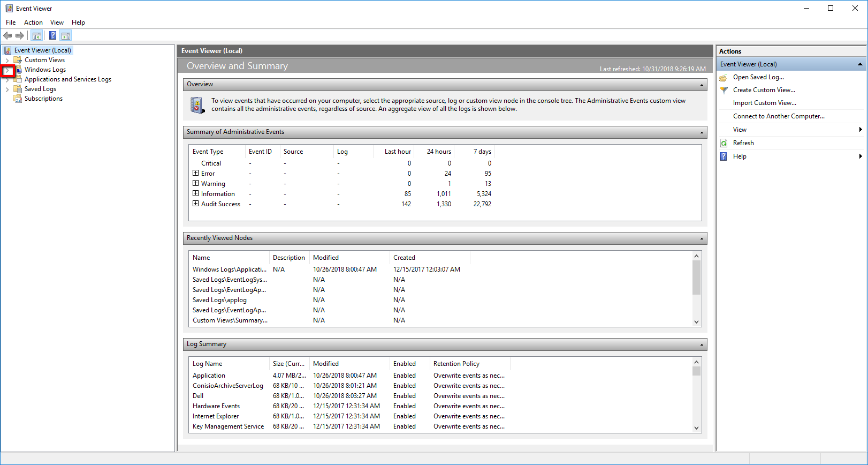Select Event Viewer (Local) root node
This screenshot has height=465, width=868.
(x=43, y=50)
